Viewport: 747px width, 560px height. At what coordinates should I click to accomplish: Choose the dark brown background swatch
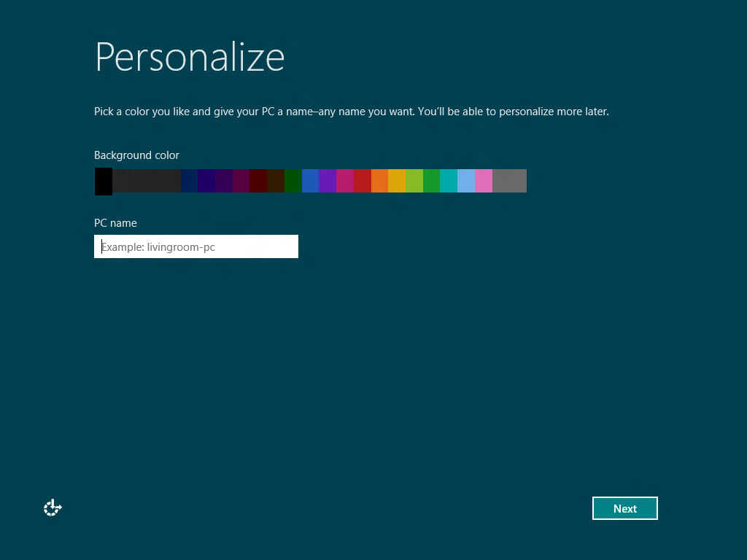pos(276,181)
